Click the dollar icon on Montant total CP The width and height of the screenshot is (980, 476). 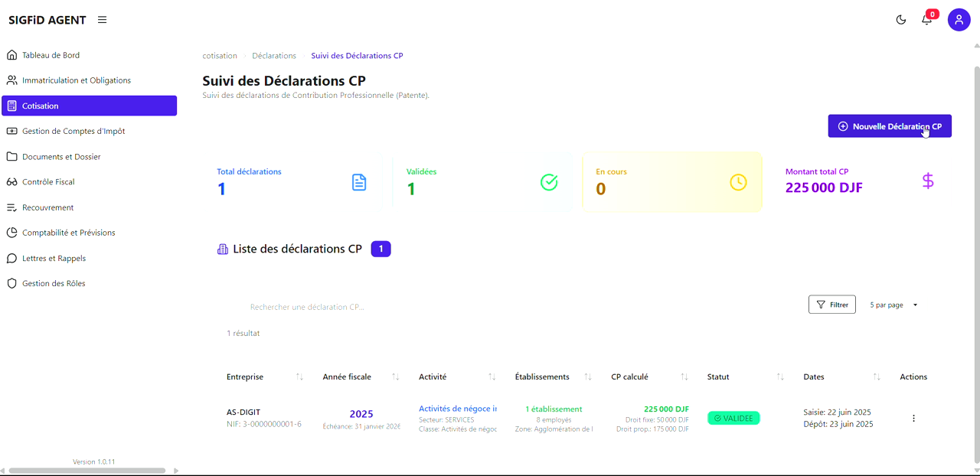pos(928,181)
